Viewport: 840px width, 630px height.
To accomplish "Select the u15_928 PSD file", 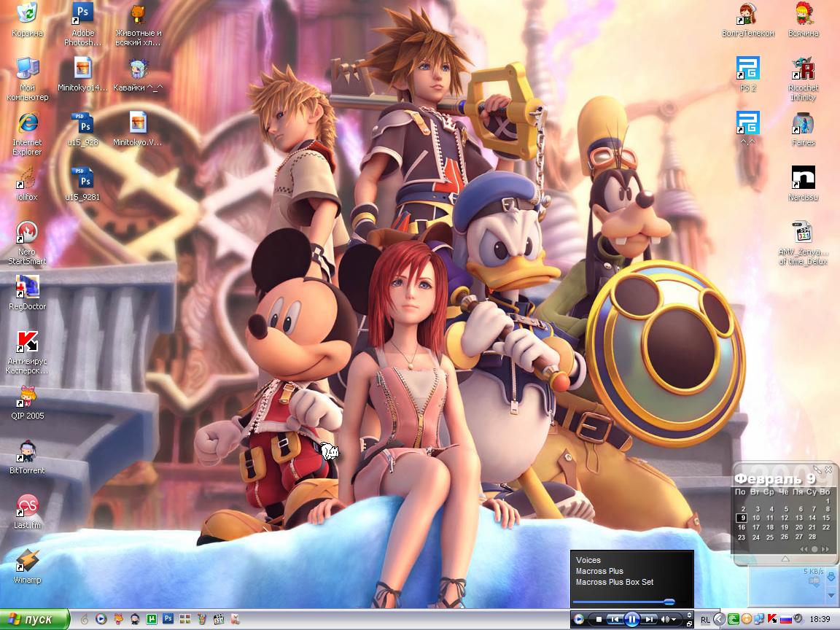I will [82, 129].
